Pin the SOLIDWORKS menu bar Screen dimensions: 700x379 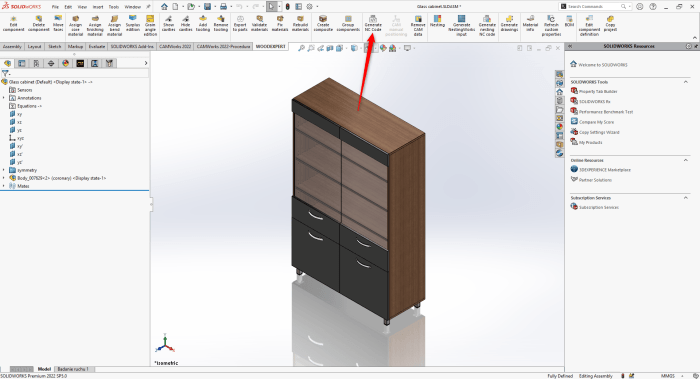pyautogui.click(x=148, y=7)
